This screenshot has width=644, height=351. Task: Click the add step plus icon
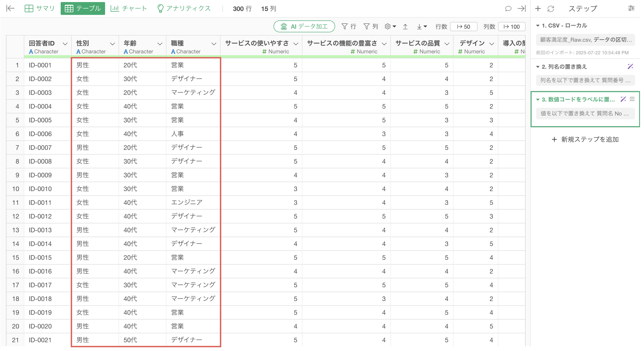click(538, 9)
